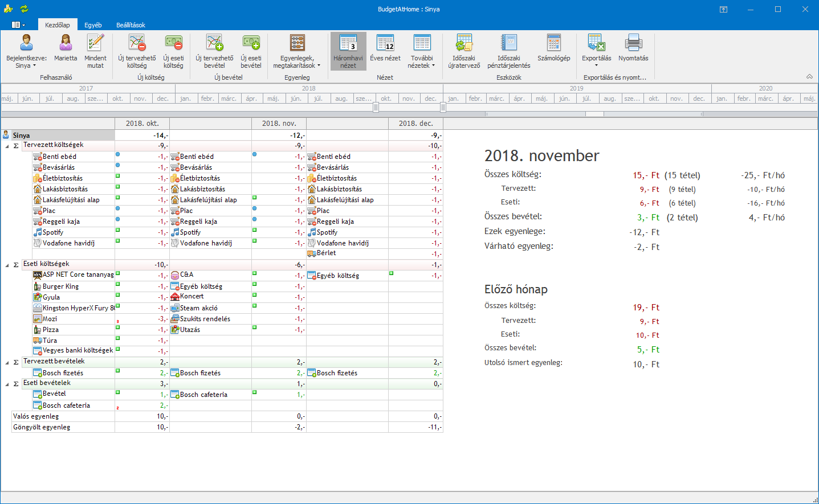Click the Új tervezhető bevétel icon

pyautogui.click(x=214, y=44)
